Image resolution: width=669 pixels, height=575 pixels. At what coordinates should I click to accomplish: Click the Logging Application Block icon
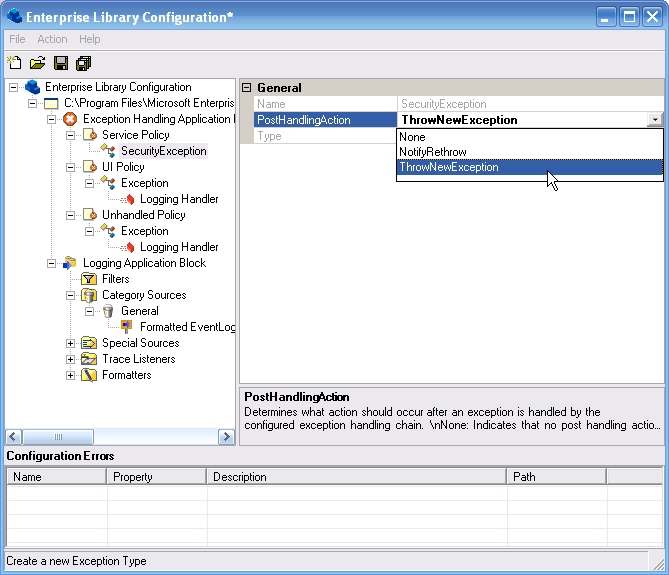[x=70, y=263]
